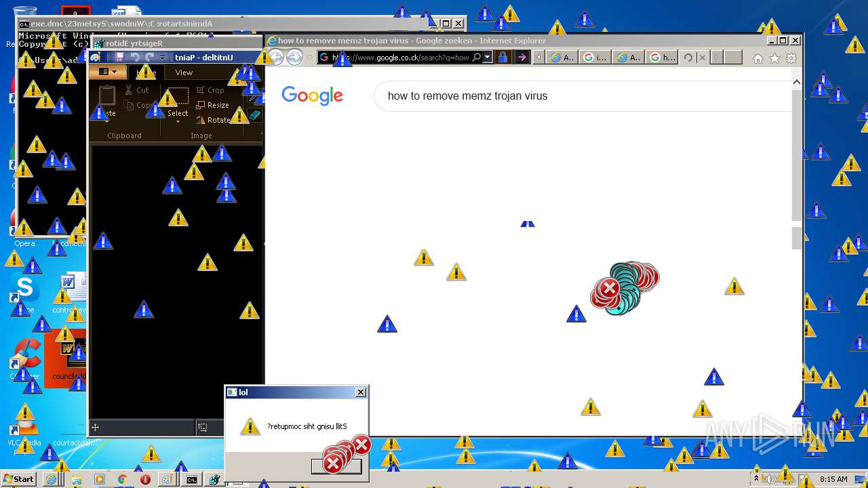Click the lol dialog OK button
The width and height of the screenshot is (868, 488).
[x=336, y=466]
